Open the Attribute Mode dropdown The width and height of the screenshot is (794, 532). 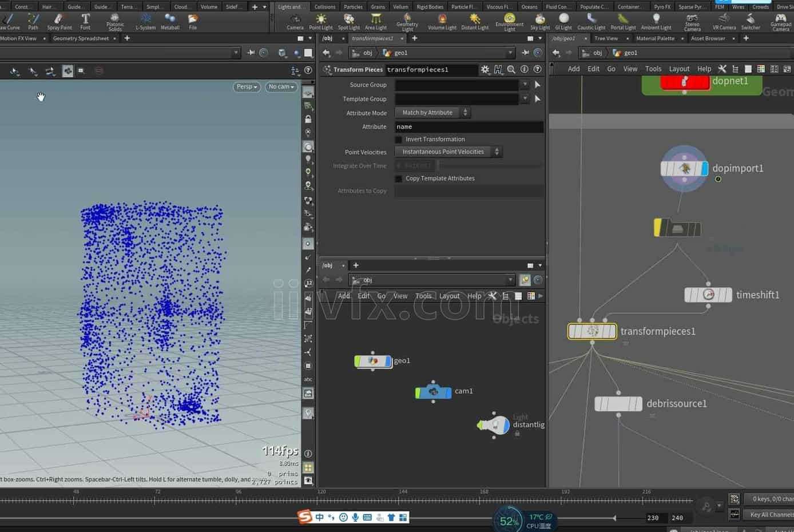pos(433,113)
